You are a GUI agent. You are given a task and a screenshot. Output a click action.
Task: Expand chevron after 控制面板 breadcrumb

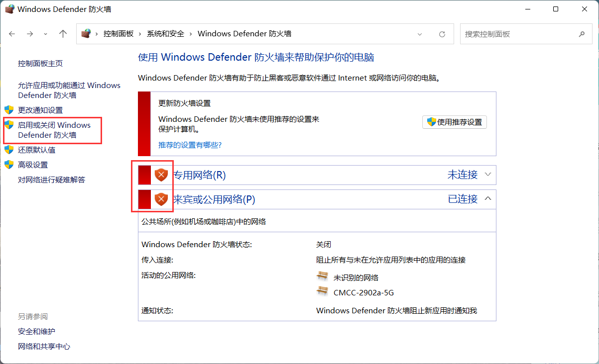click(x=140, y=34)
